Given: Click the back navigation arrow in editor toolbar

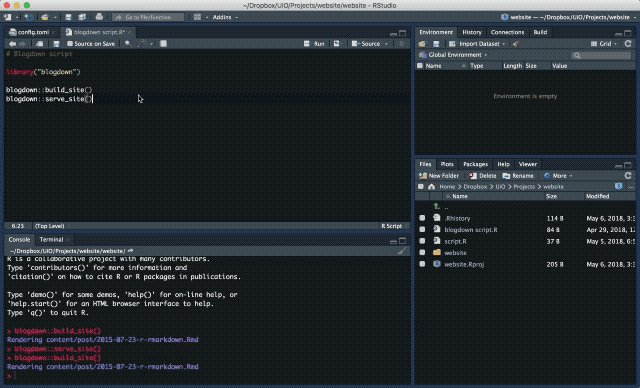Looking at the screenshot, I should click(12, 44).
